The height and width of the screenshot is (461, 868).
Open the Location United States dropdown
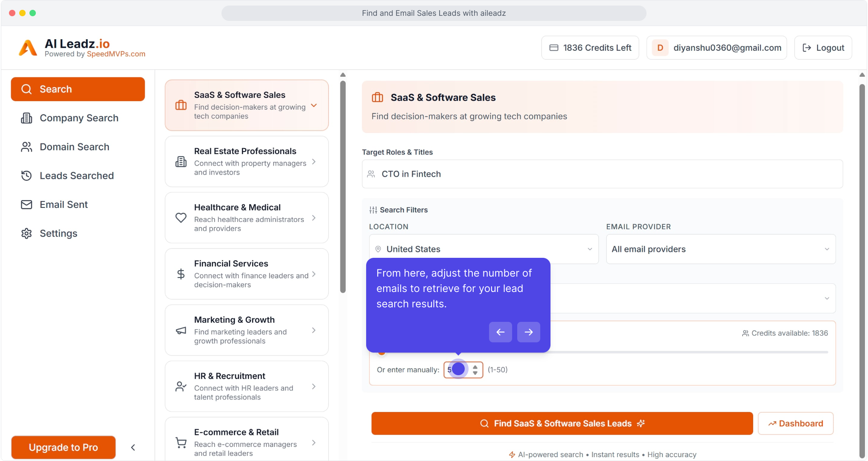(484, 249)
